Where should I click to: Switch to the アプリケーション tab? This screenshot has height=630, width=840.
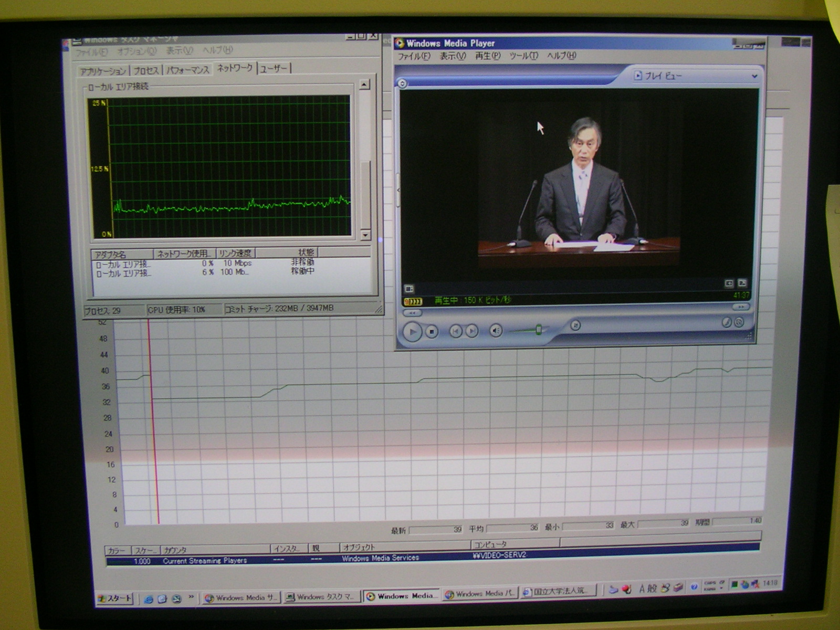(103, 71)
